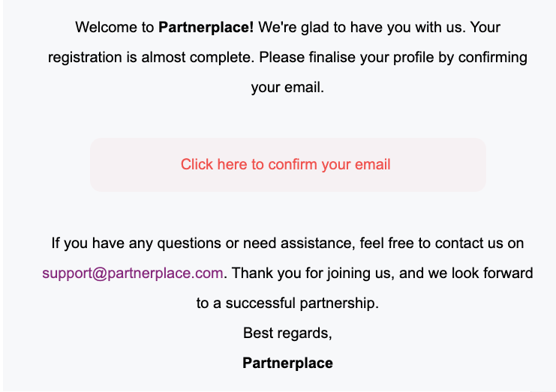The height and width of the screenshot is (392, 556).
Task: Click the Best regards, closing text
Action: (287, 334)
